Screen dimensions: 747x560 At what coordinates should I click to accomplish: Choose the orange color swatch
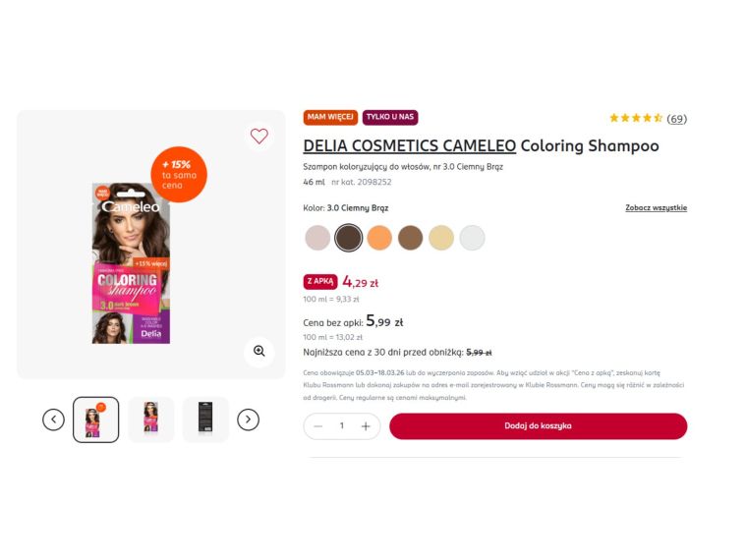379,238
